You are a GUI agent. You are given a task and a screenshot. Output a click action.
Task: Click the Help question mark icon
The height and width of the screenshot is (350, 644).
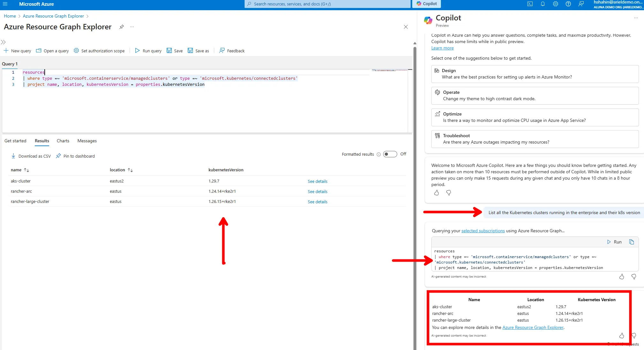click(x=568, y=4)
